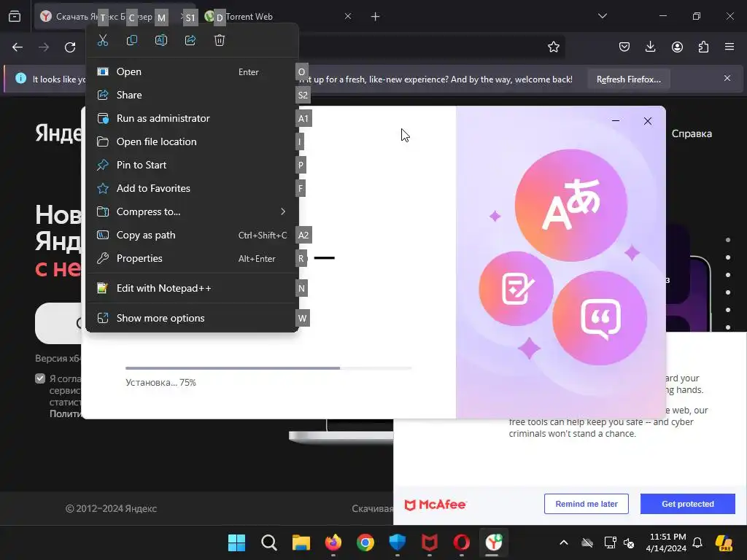The image size is (747, 560).
Task: Open McAfee from the taskbar
Action: 429,542
